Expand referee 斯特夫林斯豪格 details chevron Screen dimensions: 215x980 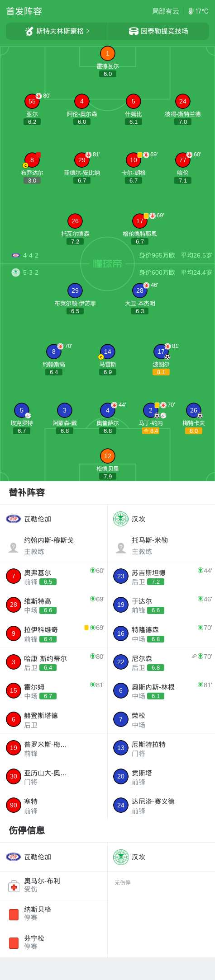[88, 31]
